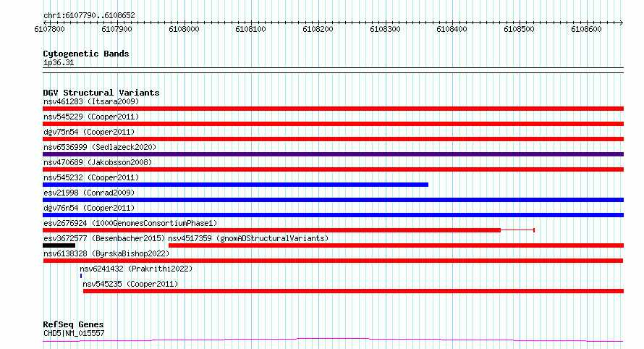Click the esv2676924 (1000GenomesConsortiumPhase1) label
This screenshot has height=349, width=644.
click(x=130, y=223)
